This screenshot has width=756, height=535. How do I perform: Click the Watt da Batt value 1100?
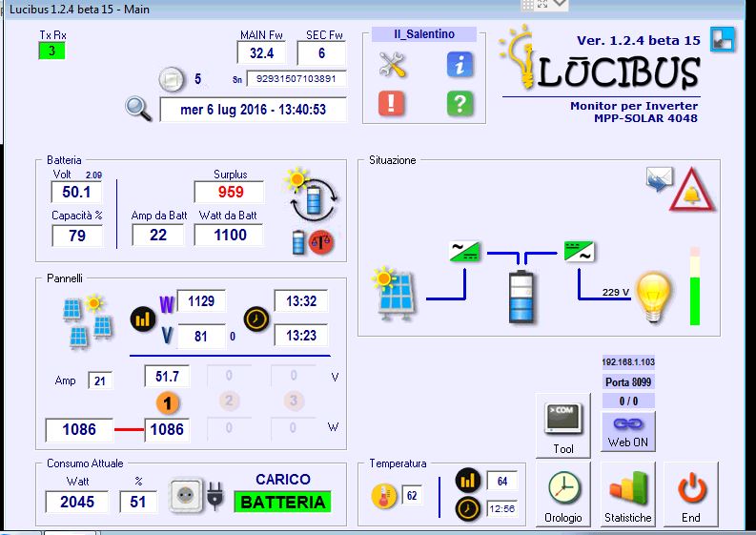pos(230,236)
